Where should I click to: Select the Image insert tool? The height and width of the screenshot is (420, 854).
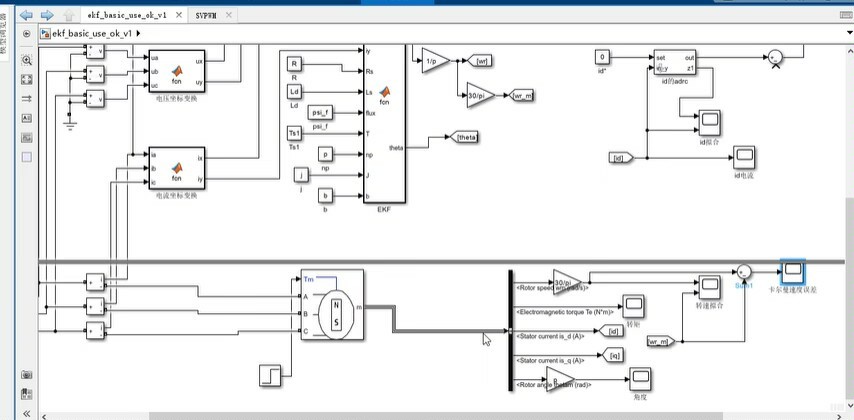click(x=27, y=138)
